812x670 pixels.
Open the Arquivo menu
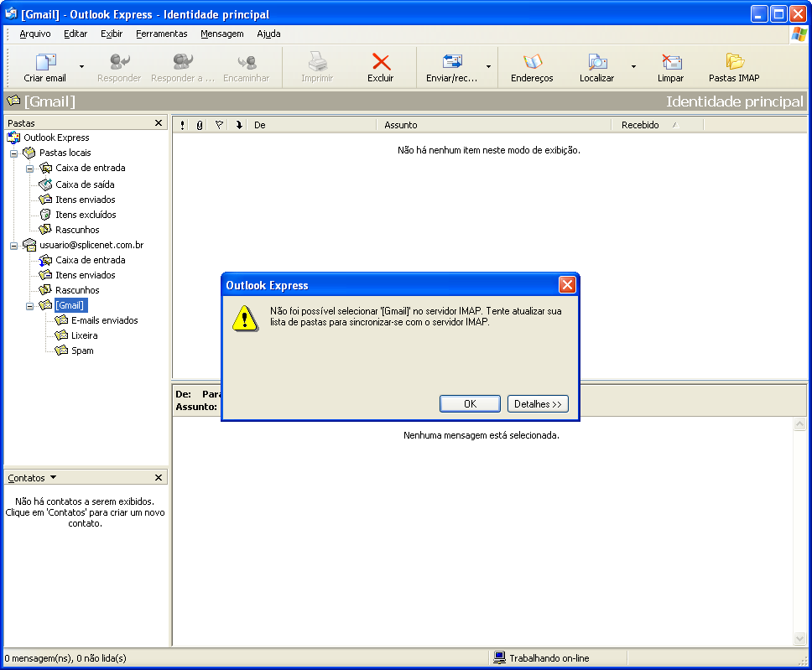tap(35, 34)
